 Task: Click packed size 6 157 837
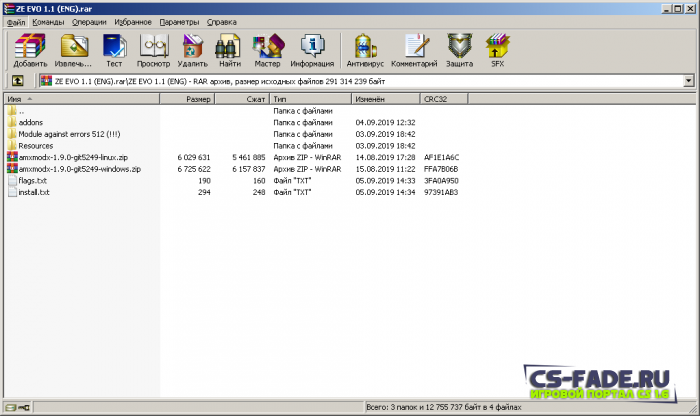(x=249, y=169)
